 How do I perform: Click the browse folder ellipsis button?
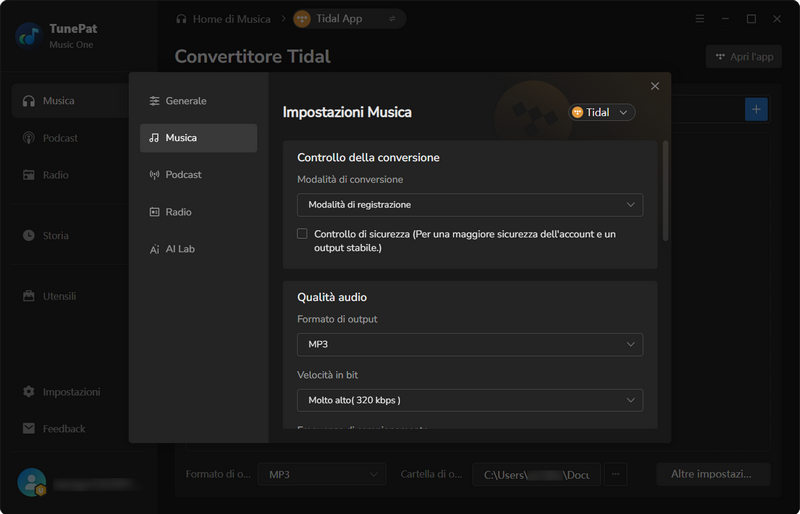tap(615, 475)
